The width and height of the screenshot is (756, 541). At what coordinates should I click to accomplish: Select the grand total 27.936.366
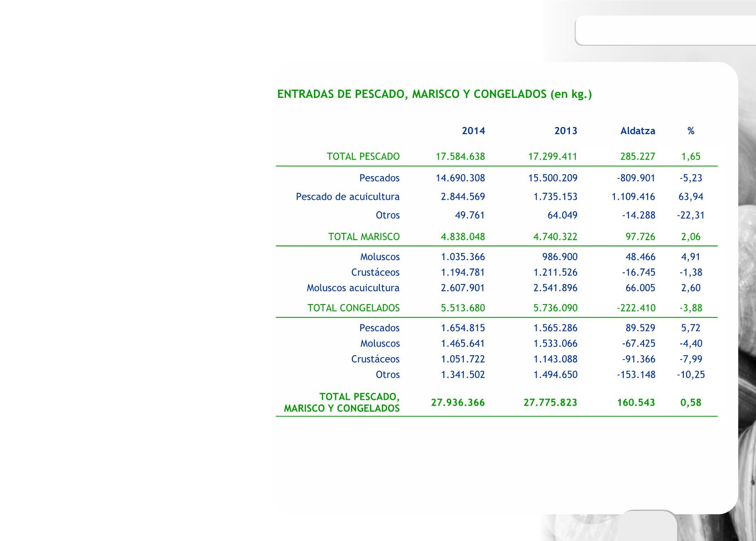coord(458,402)
